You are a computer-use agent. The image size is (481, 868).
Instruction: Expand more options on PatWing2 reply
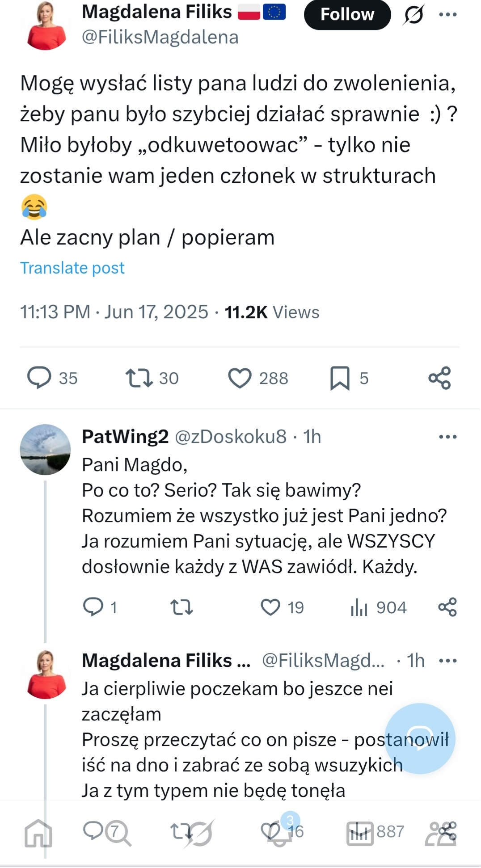(x=447, y=437)
